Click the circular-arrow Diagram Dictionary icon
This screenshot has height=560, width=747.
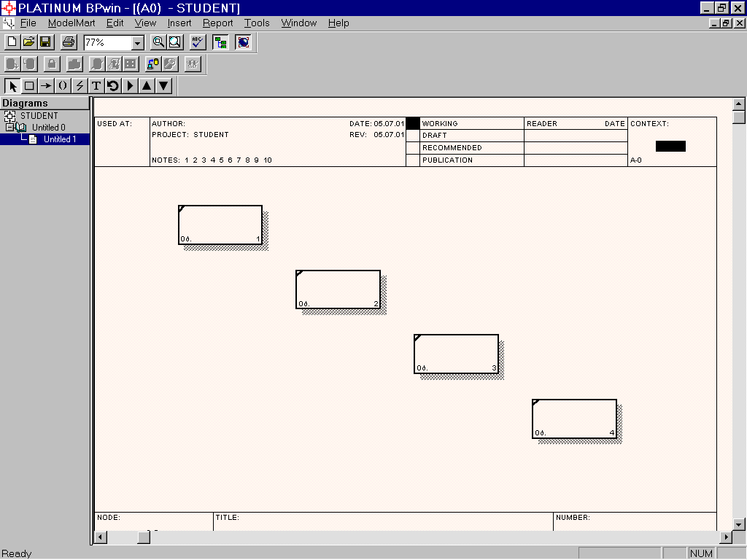(x=113, y=86)
